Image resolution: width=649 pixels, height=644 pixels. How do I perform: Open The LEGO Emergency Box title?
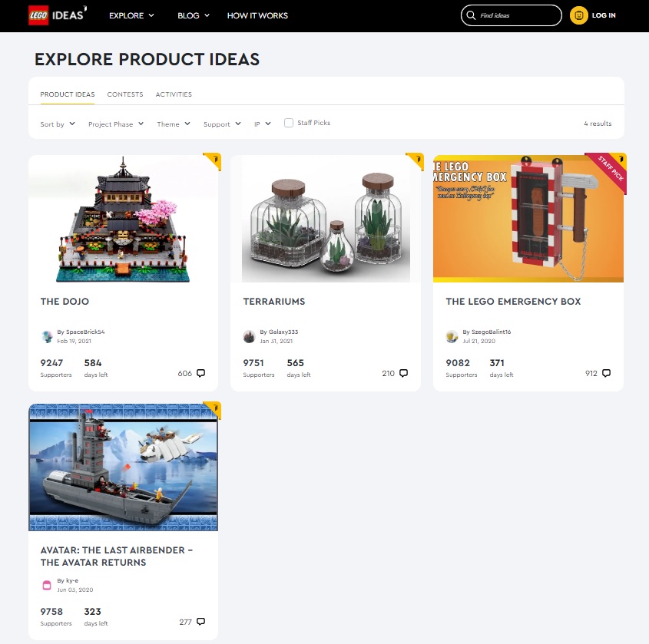[513, 302]
